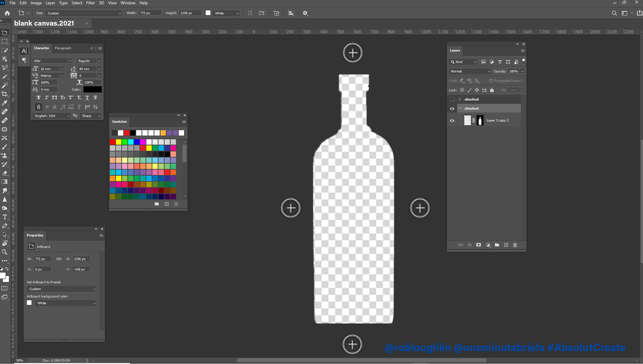
Task: Open font family Aller dropdown
Action: (x=52, y=61)
